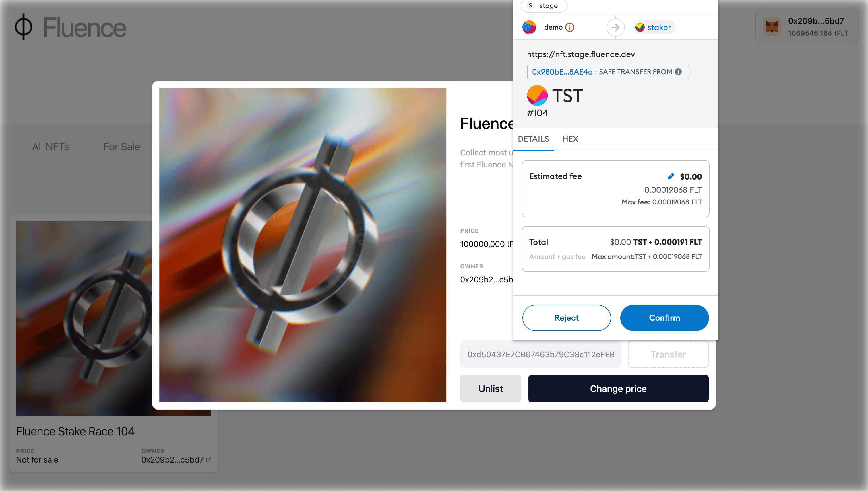The height and width of the screenshot is (491, 868).
Task: Select the All NFTs tab
Action: [x=50, y=147]
